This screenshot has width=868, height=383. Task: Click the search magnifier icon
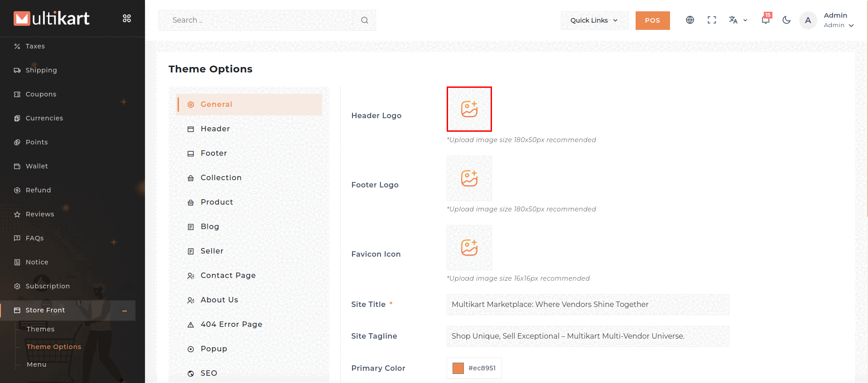[364, 20]
